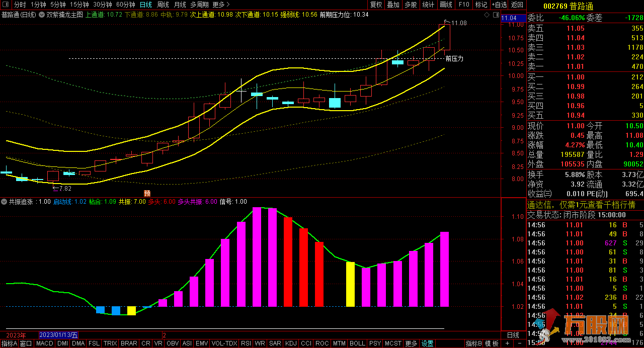Click the diamond icon above main chart
The image size is (644, 348).
click(x=487, y=15)
